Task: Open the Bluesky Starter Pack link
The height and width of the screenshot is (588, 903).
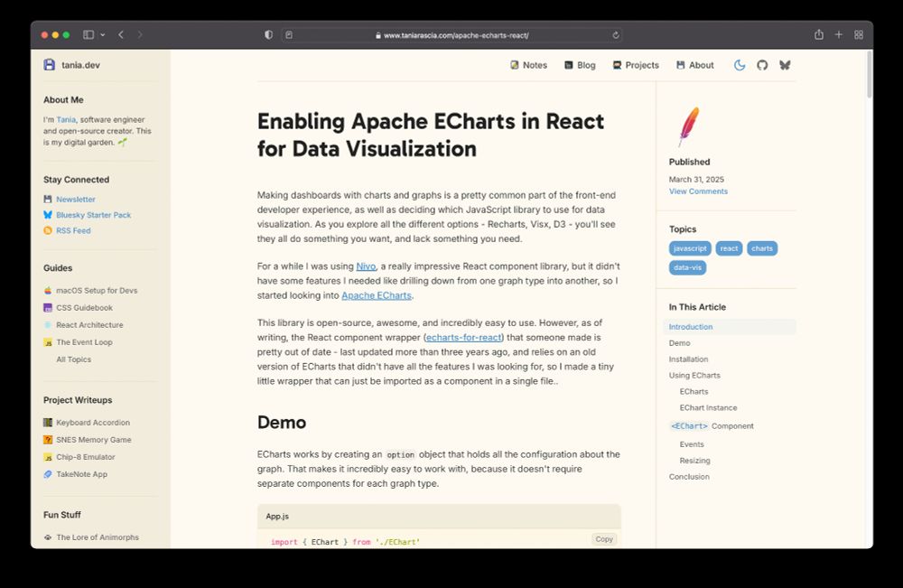Action: point(93,215)
